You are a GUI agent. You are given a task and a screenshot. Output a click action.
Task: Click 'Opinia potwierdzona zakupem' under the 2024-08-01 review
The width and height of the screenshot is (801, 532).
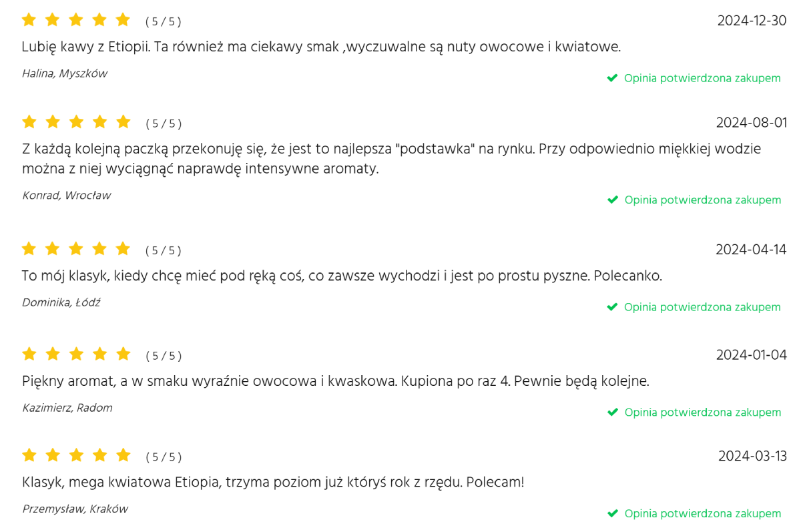pos(702,200)
